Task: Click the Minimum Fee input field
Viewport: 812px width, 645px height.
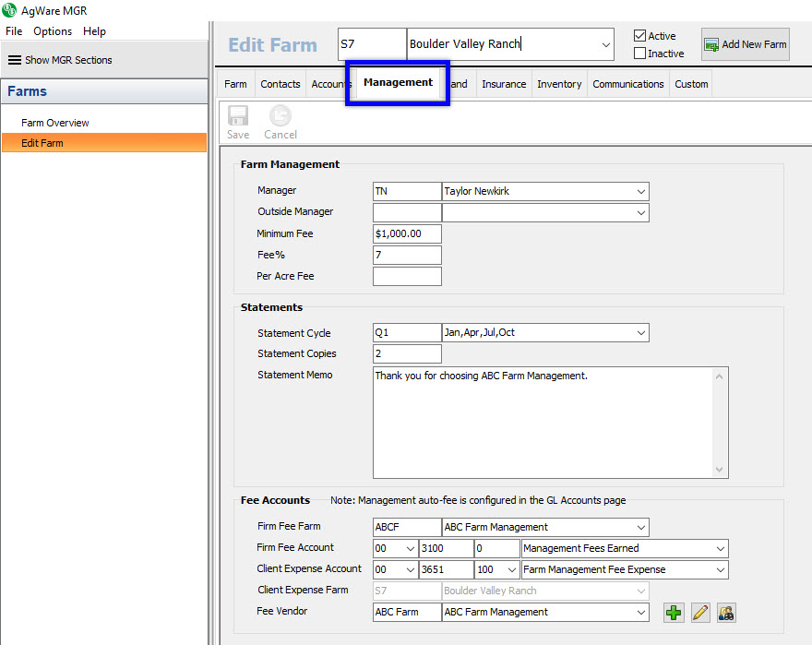Action: tap(407, 234)
